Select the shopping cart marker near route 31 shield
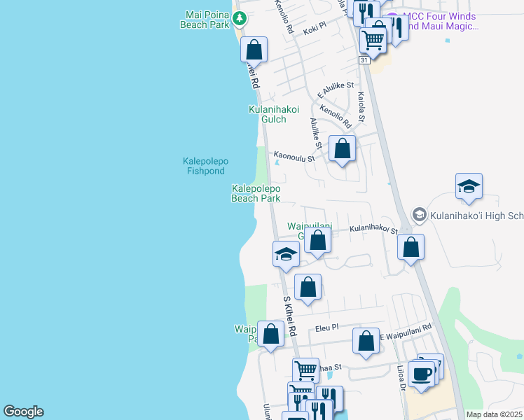This screenshot has width=524, height=420. click(373, 40)
